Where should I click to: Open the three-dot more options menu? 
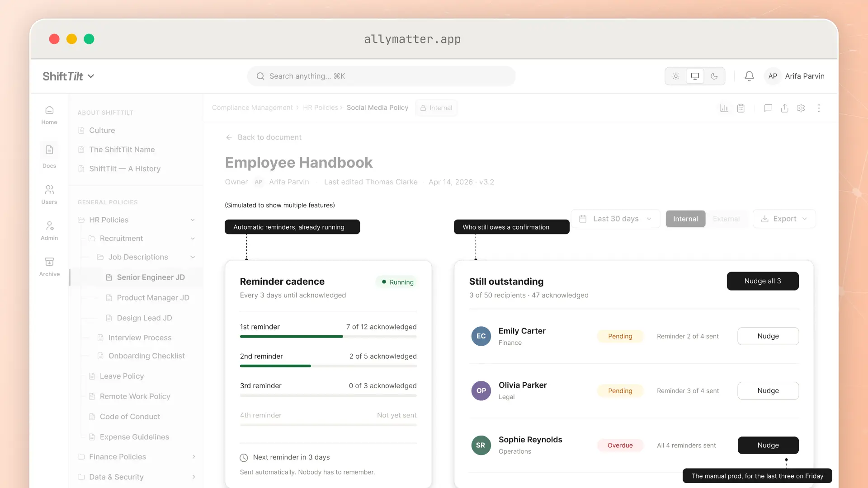(x=819, y=108)
